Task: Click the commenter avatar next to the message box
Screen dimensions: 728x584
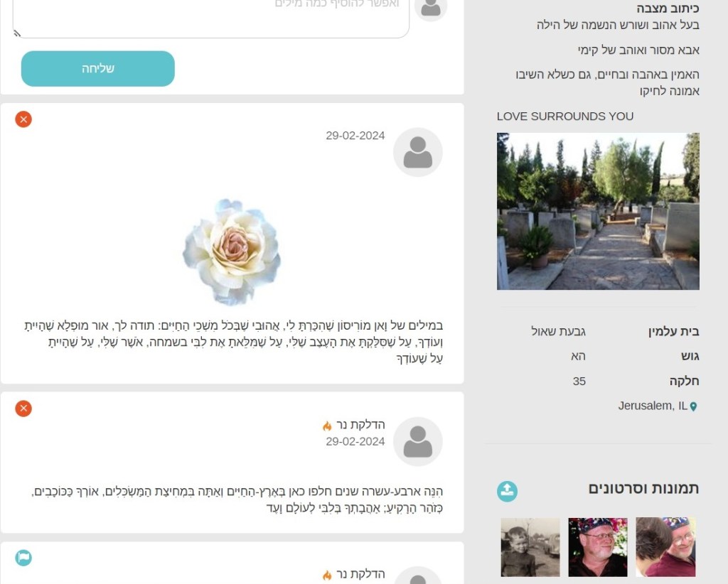Action: (431, 8)
